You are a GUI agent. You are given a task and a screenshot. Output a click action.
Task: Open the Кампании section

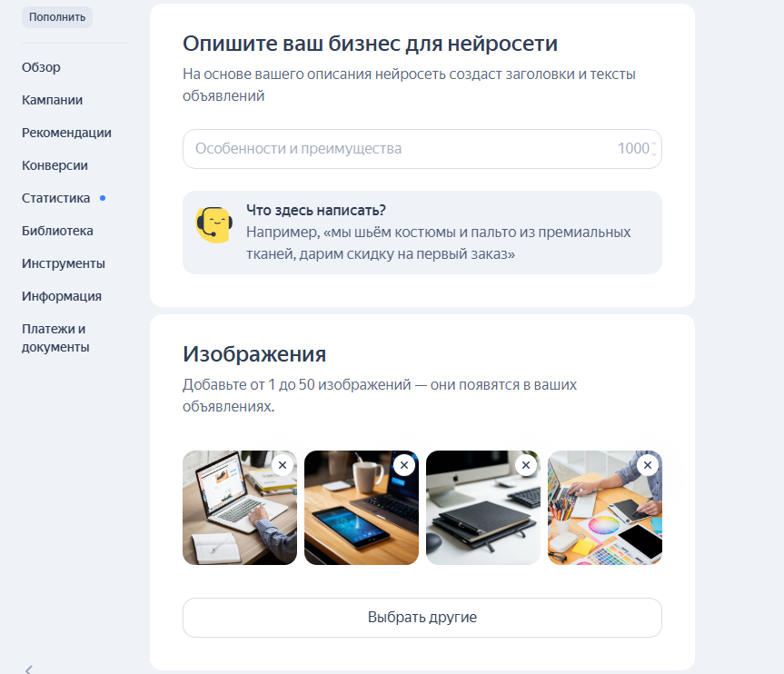(52, 99)
